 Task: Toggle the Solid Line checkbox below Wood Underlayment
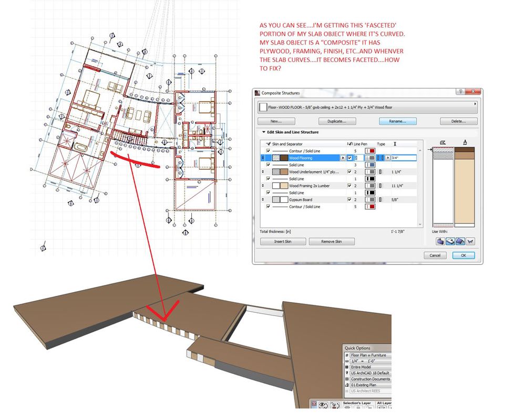click(268, 179)
